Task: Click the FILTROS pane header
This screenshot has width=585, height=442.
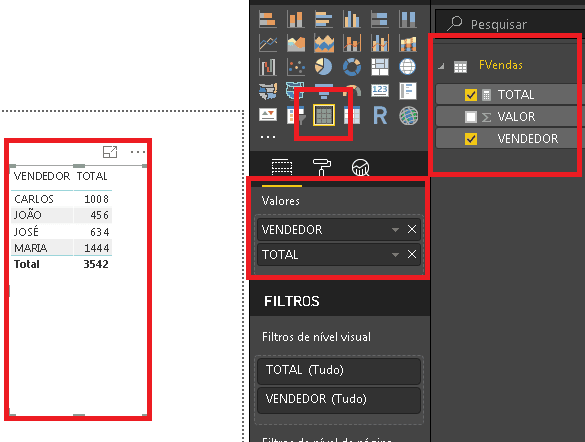Action: coord(292,301)
